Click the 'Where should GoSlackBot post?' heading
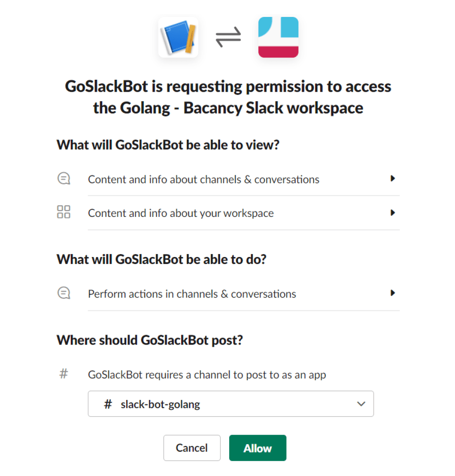This screenshot has height=476, width=455. click(x=150, y=340)
